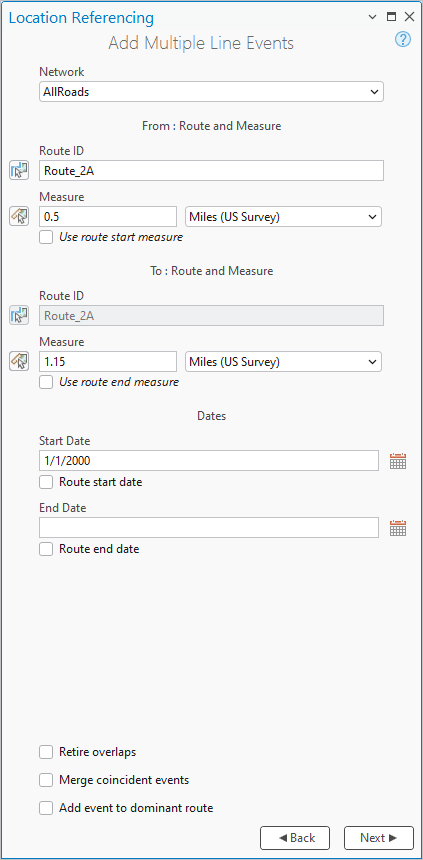Image resolution: width=423 pixels, height=860 pixels.
Task: Click the From measure map-pick icon
Action: click(19, 217)
